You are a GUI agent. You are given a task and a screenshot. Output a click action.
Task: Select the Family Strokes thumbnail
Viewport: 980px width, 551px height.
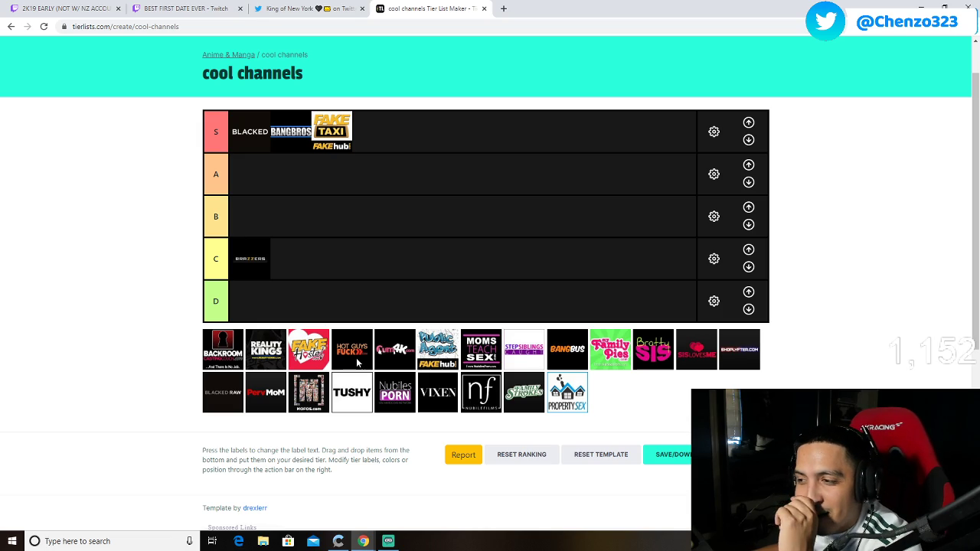tap(524, 393)
